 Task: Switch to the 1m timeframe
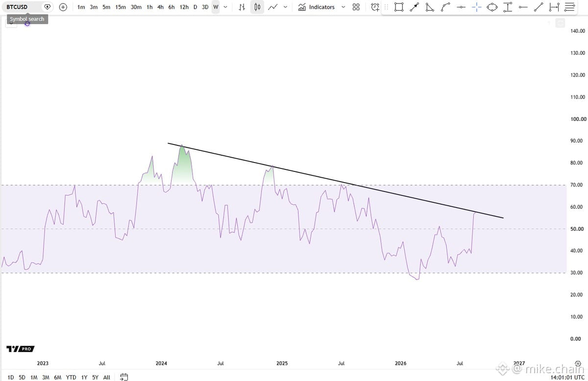coord(81,7)
